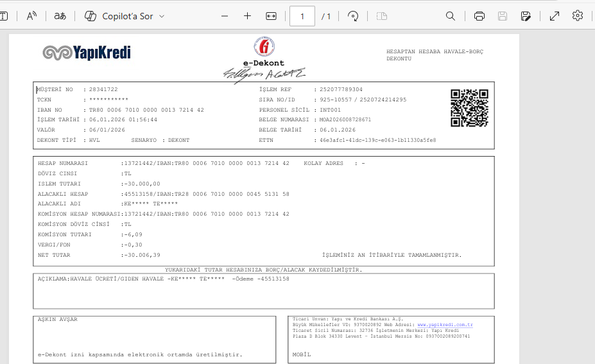Click the text tool icon on toolbar's left end
This screenshot has height=364, width=595.
(x=4, y=16)
